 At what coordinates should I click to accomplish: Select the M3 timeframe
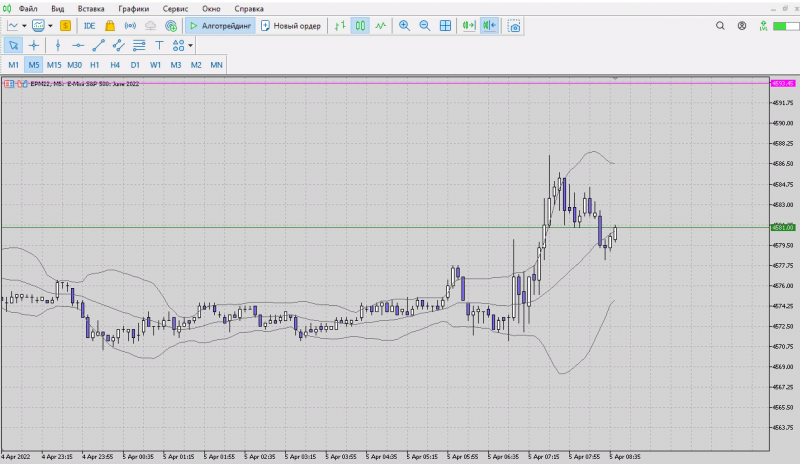(176, 65)
